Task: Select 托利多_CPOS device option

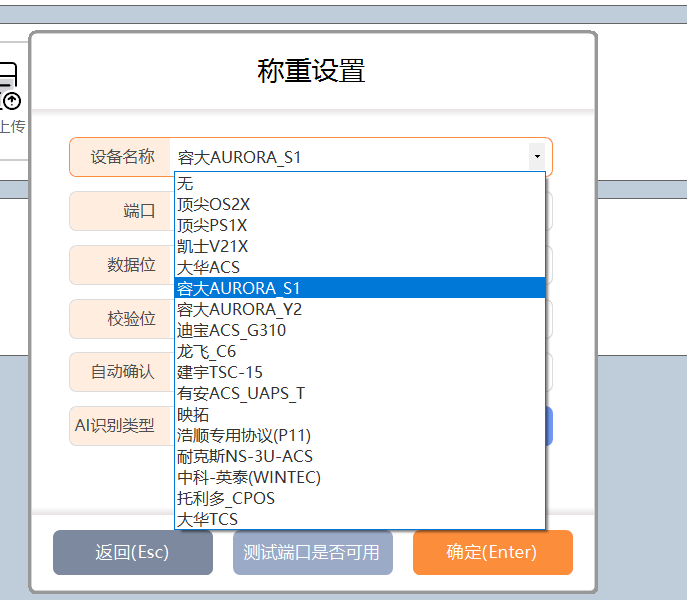Action: click(360, 498)
